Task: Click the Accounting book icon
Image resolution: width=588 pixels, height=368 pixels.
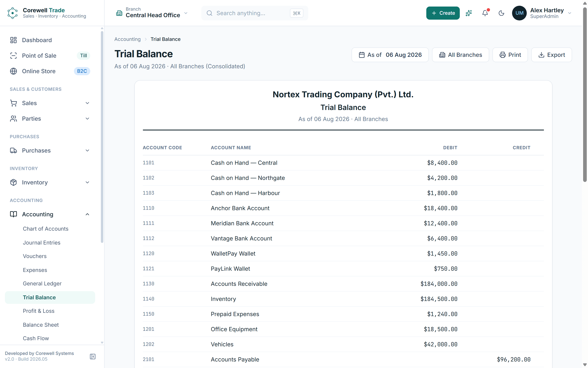Action: [x=13, y=214]
